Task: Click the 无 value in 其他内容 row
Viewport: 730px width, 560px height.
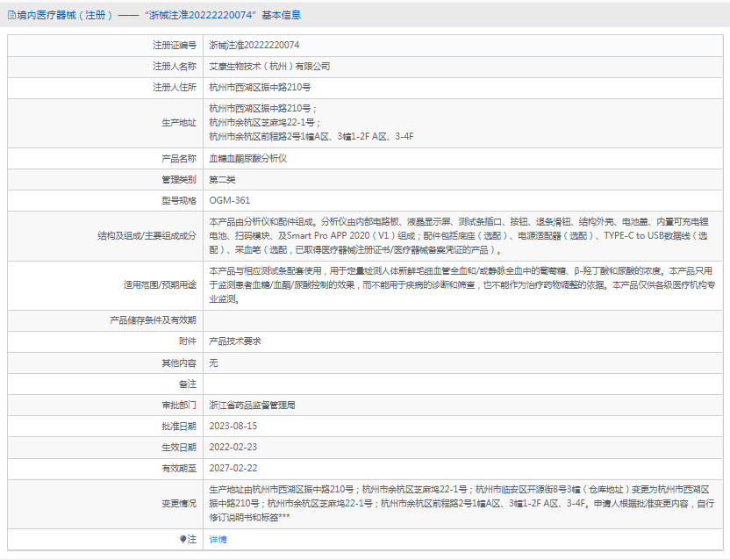Action: 213,363
